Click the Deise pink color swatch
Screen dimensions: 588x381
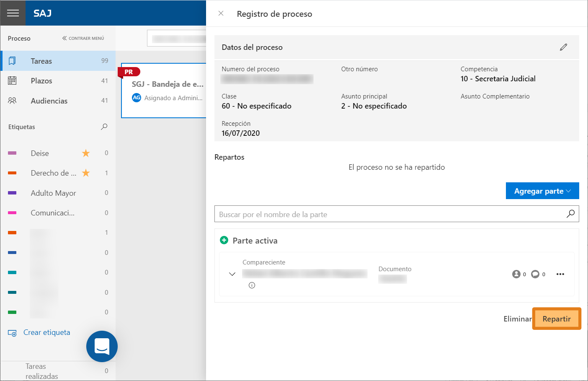tap(12, 153)
